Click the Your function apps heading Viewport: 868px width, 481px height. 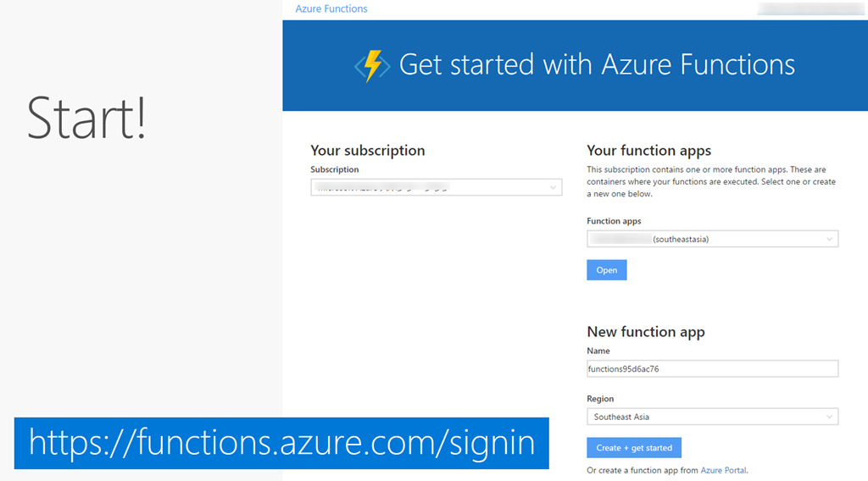click(x=648, y=151)
